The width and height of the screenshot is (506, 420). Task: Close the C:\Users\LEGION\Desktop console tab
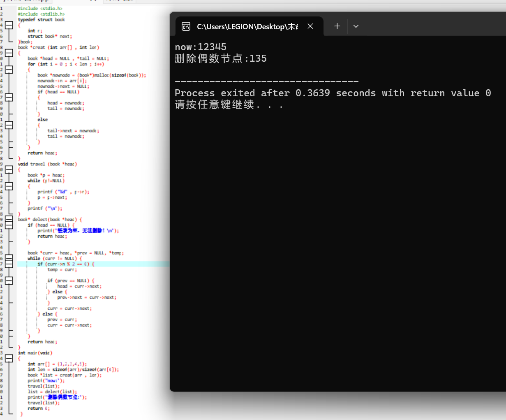(310, 26)
